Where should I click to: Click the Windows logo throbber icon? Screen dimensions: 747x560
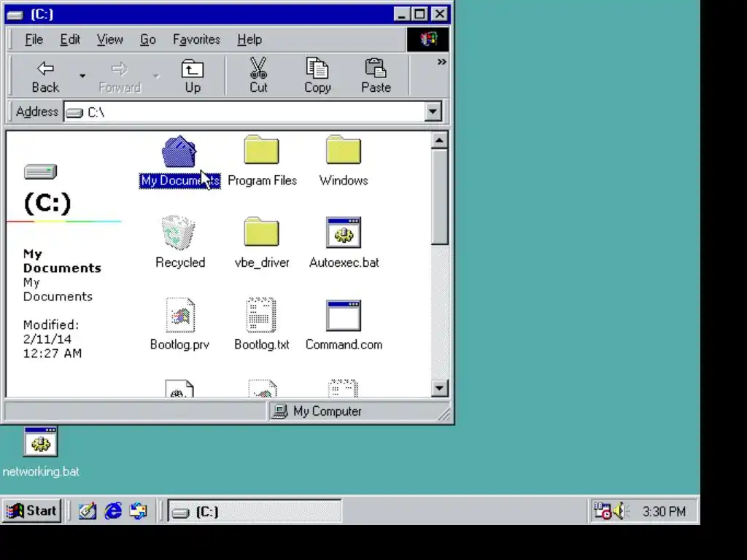tap(427, 39)
